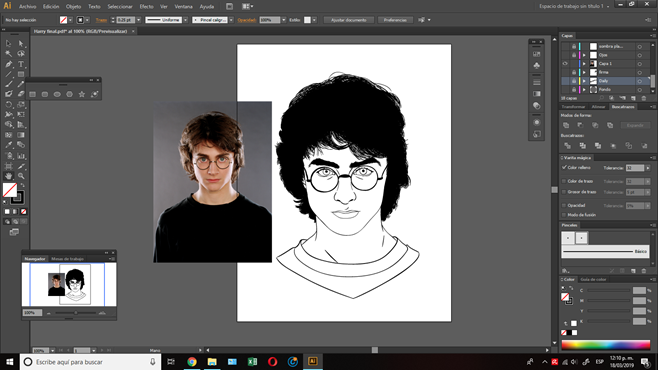658x370 pixels.
Task: Select the Pen tool
Action: click(x=8, y=64)
